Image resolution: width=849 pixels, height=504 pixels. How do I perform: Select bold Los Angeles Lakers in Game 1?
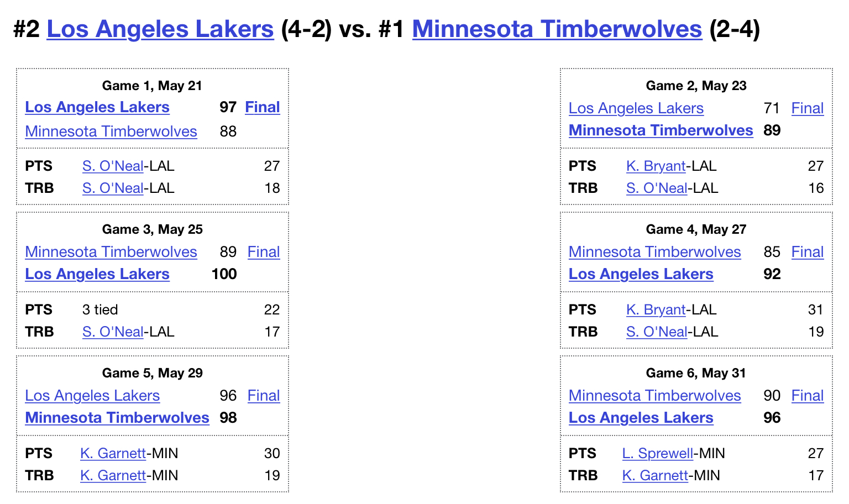pyautogui.click(x=97, y=107)
